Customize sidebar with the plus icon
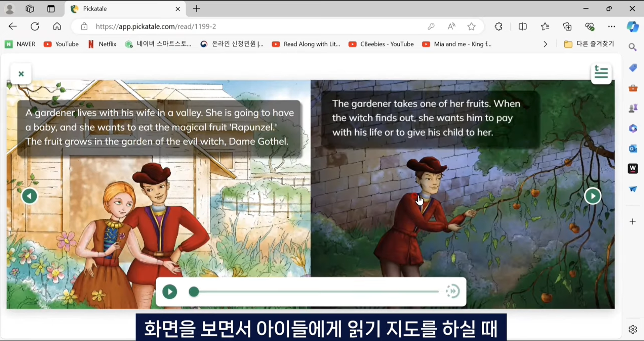Screen dimensions: 644x341 point(633,222)
